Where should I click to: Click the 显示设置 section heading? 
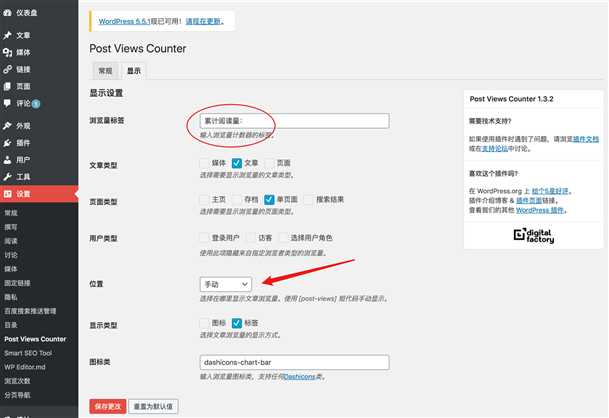click(106, 93)
